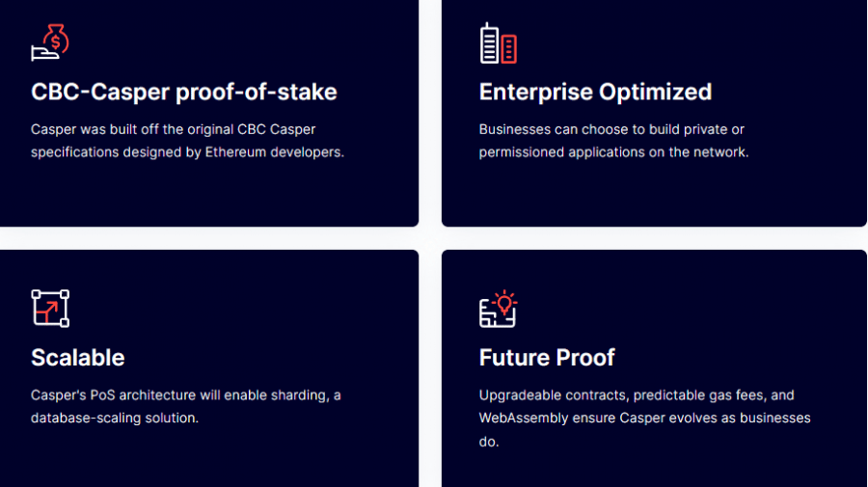Screen dimensions: 868x487
Task: Click the private or permissioned applications text
Action: click(x=613, y=141)
